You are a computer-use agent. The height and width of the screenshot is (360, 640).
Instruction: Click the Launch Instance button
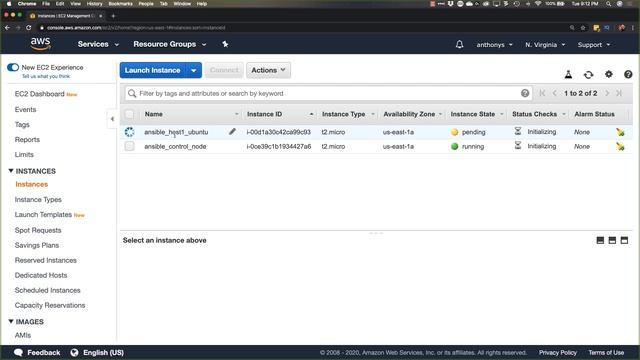point(153,70)
